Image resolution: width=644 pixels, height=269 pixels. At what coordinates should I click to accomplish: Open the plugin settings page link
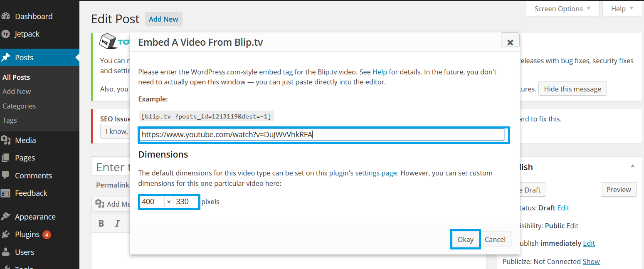pos(376,173)
